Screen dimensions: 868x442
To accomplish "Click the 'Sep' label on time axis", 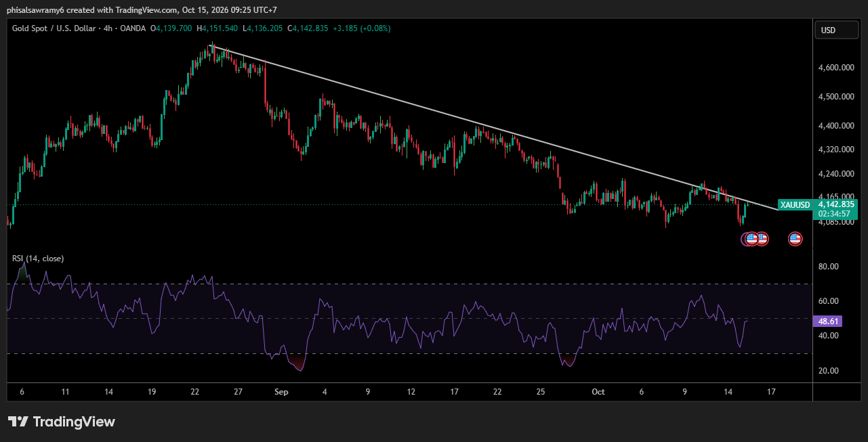I will pyautogui.click(x=282, y=392).
